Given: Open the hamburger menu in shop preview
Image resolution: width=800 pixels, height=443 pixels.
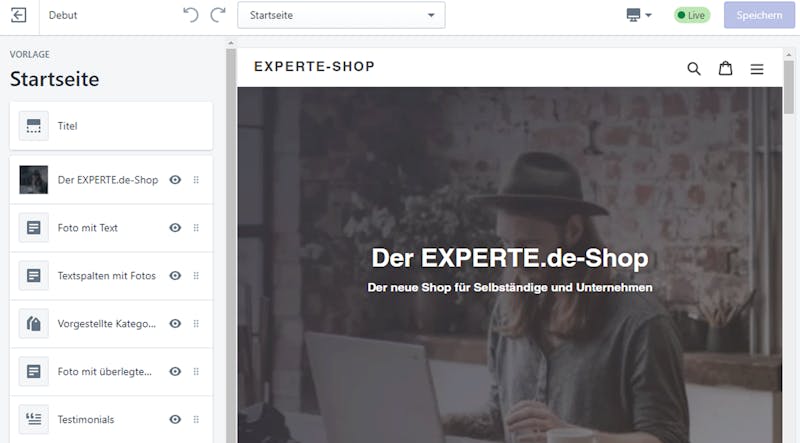Looking at the screenshot, I should pyautogui.click(x=757, y=69).
